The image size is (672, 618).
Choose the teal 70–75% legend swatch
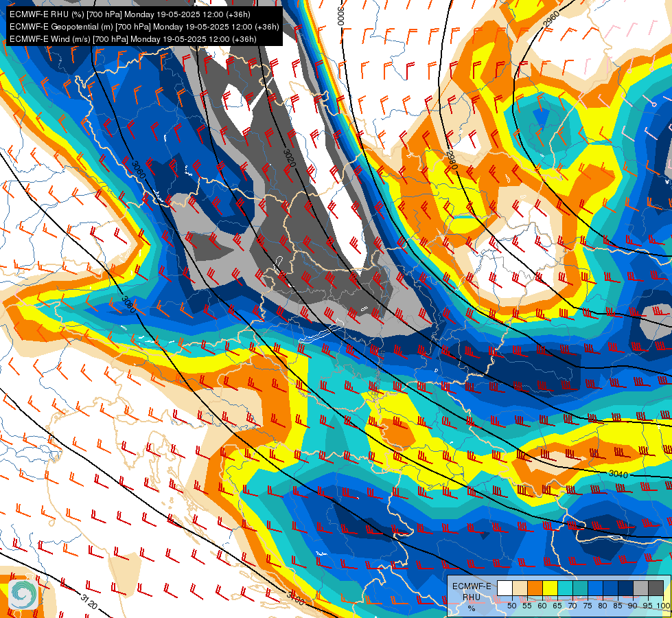point(580,588)
